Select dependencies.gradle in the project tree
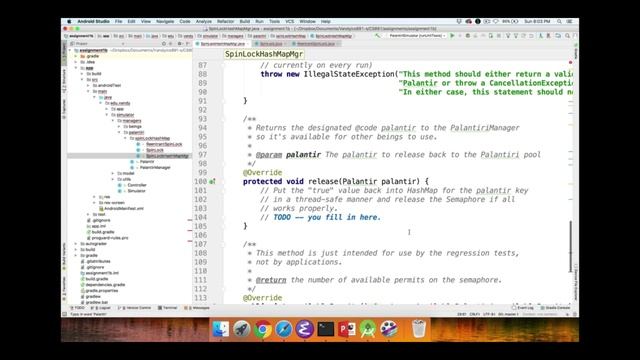Screen dimensions: 640x360 point(105,285)
